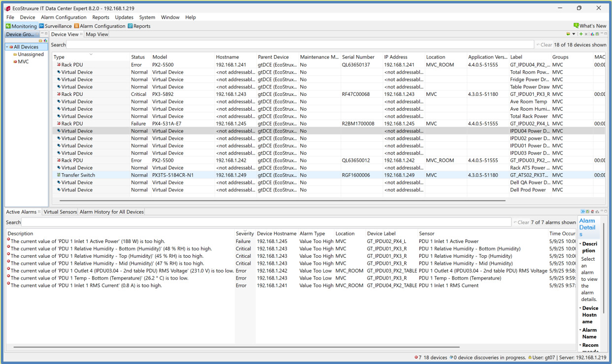Open the Reports perspective button
612x364 pixels.
(x=139, y=26)
